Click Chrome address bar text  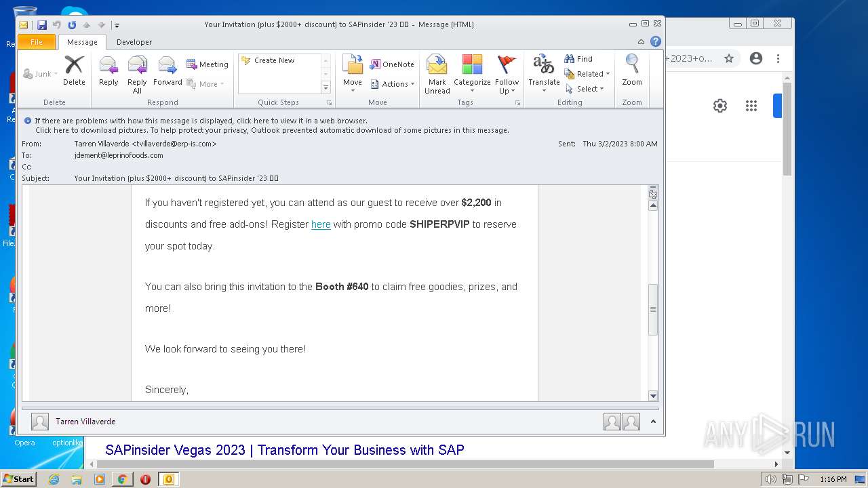coord(689,58)
